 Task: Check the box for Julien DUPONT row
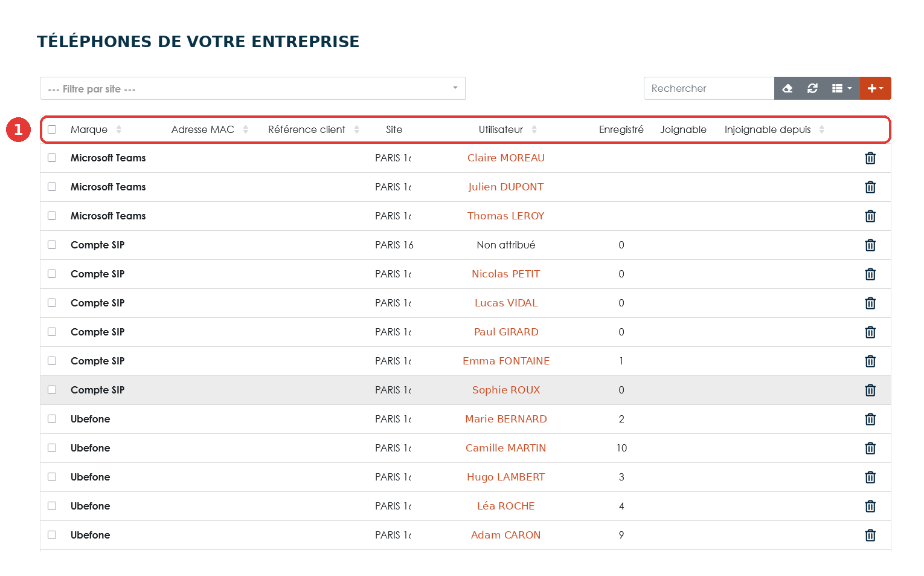[52, 187]
